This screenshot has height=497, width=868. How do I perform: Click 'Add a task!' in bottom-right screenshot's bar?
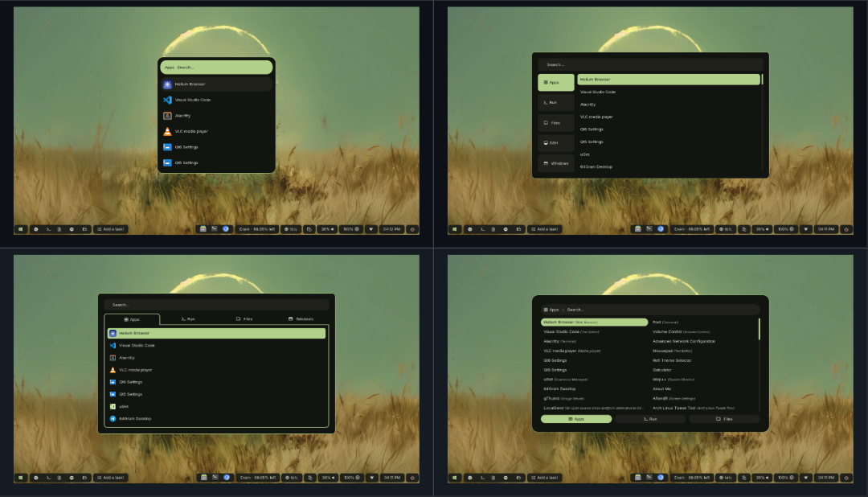click(545, 477)
